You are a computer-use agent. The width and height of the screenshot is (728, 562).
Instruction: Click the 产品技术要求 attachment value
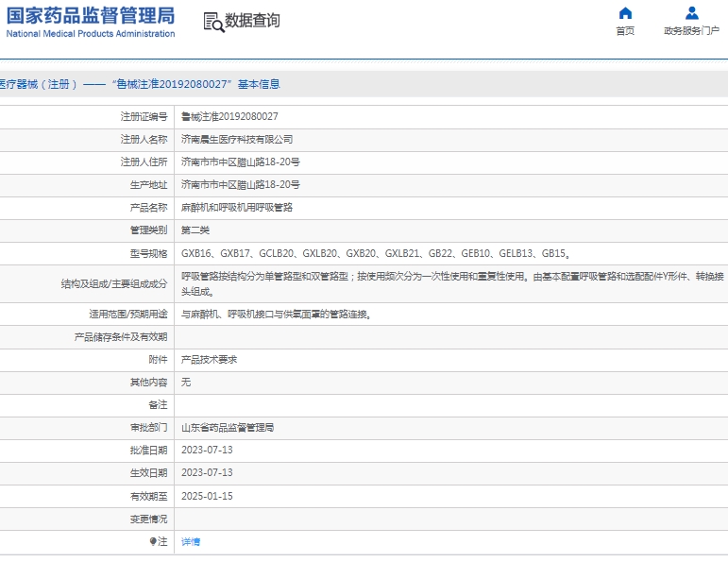coord(209,360)
